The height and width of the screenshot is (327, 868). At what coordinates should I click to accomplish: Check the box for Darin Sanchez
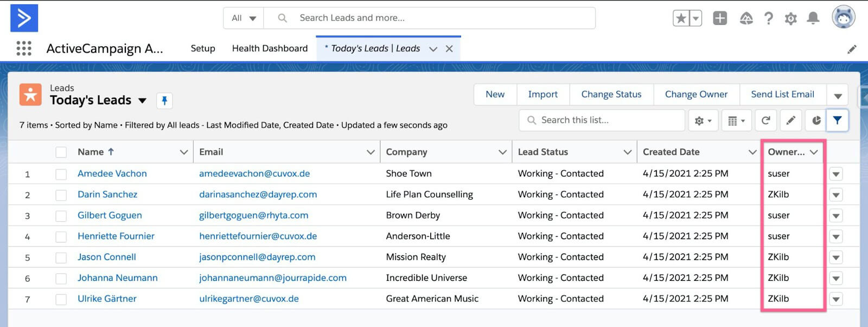[x=61, y=195]
